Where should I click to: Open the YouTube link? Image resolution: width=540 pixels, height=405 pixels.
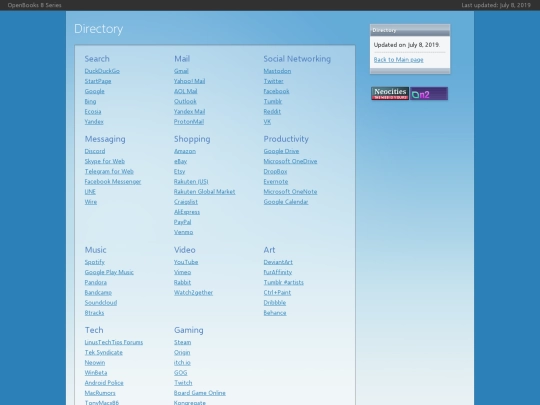[186, 262]
